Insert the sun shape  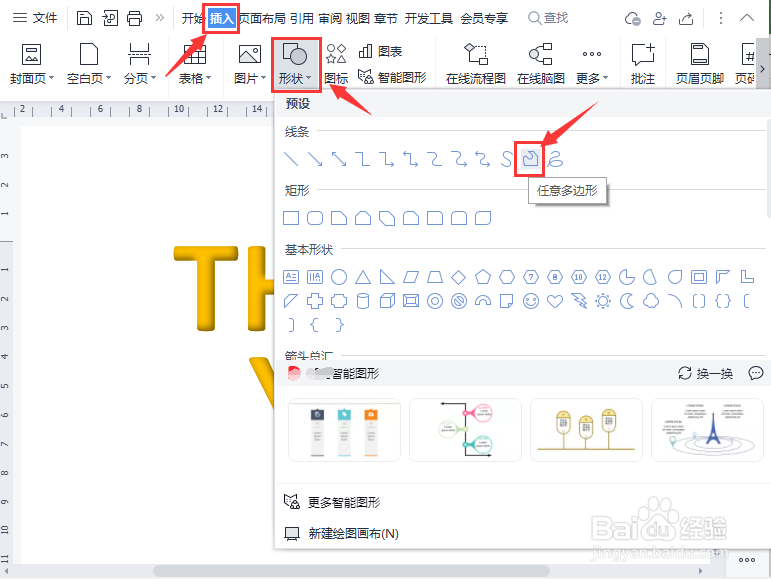coord(603,301)
